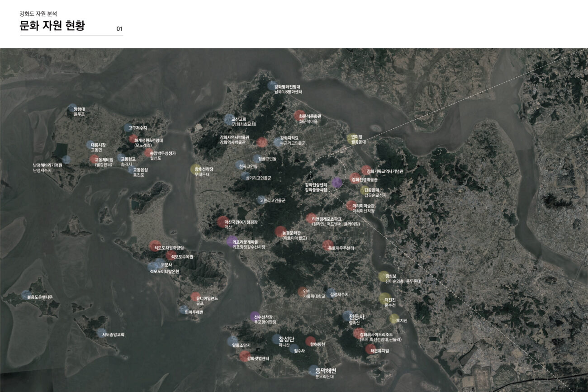
Task: Select the yellow 덕진진 marker
Action: click(x=384, y=298)
